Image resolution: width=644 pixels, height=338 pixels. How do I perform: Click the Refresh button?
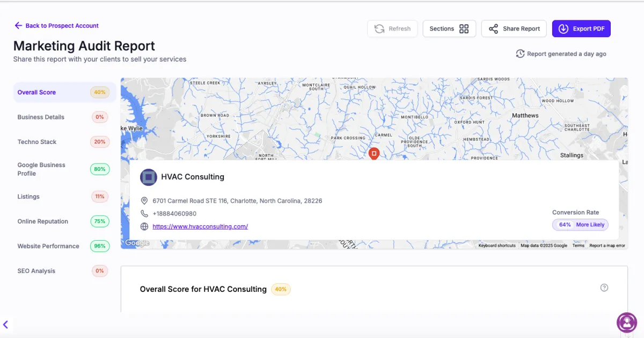[392, 28]
